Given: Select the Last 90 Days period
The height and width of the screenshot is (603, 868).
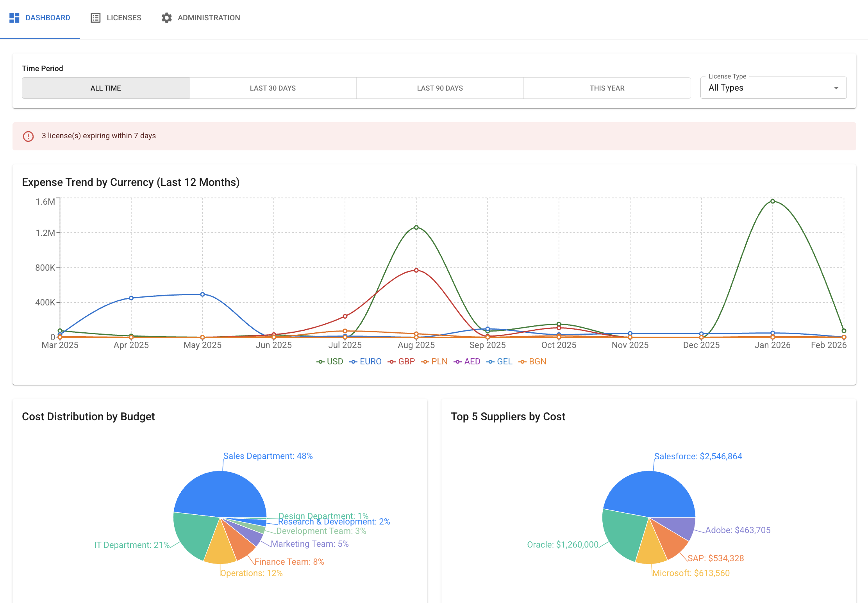Looking at the screenshot, I should click(440, 88).
